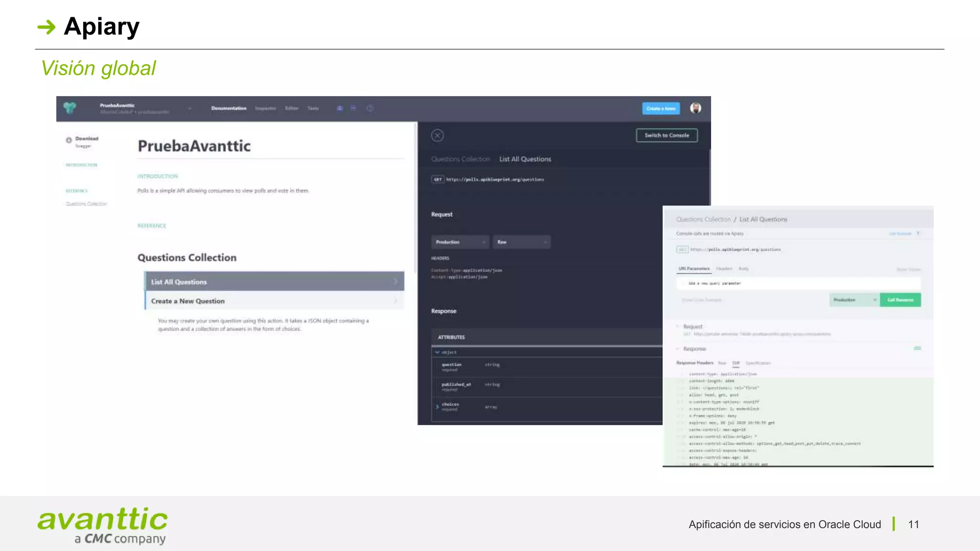Open the help question-mark icon
980x551 pixels.
coord(370,109)
